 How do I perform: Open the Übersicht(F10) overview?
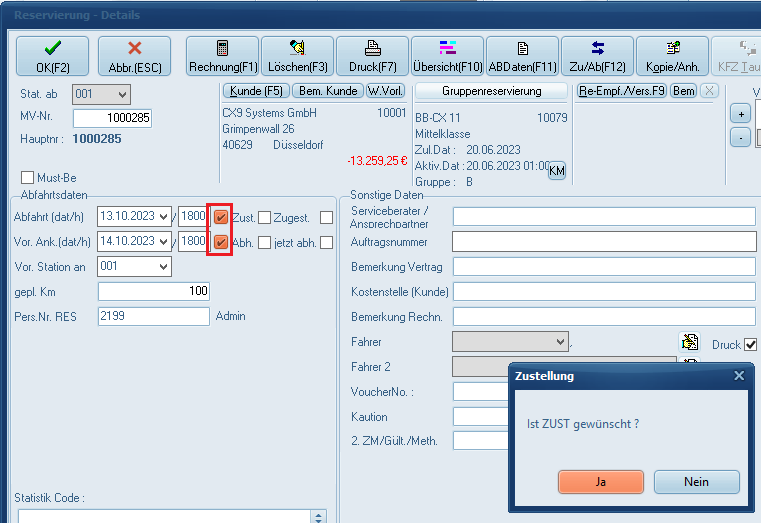[x=447, y=56]
